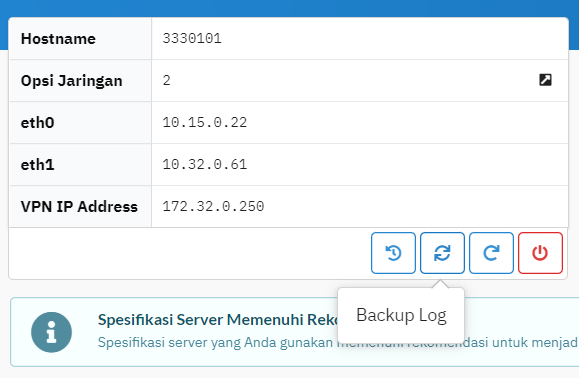Click the red power button
Image resolution: width=579 pixels, height=378 pixels.
(x=540, y=253)
